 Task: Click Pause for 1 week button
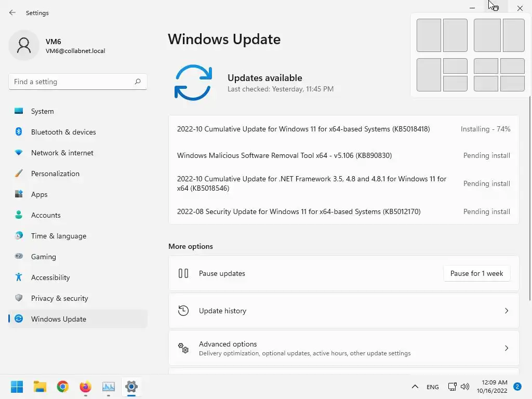click(x=476, y=273)
